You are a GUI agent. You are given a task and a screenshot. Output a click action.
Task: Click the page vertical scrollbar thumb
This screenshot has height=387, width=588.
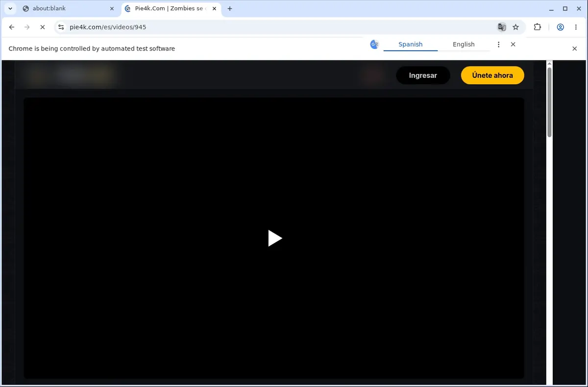[549, 102]
